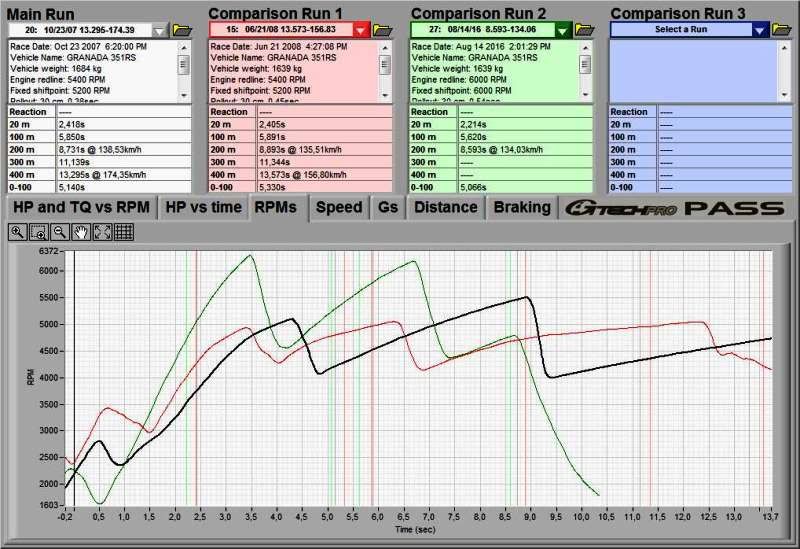
Task: Select the zoom out magnifier tool
Action: [60, 231]
